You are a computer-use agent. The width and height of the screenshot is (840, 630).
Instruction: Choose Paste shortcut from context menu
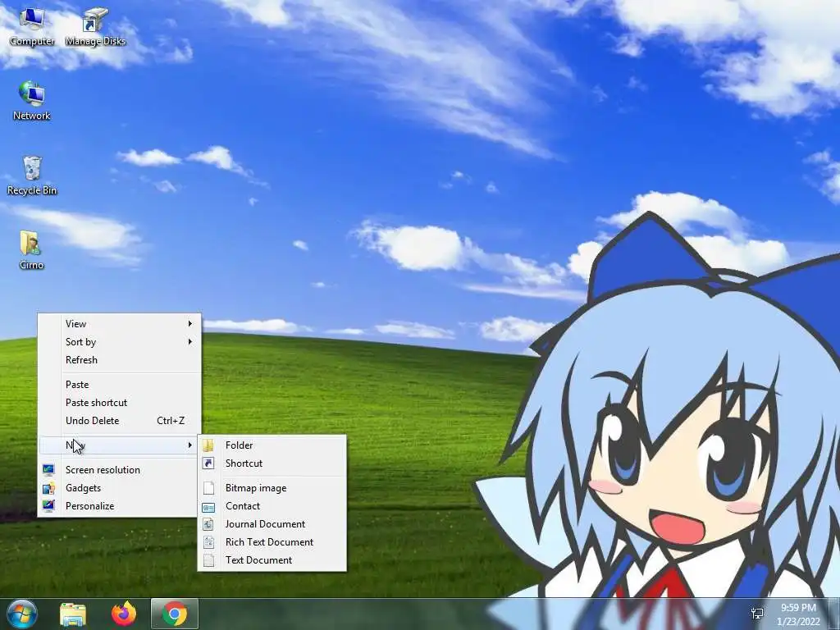click(x=119, y=403)
